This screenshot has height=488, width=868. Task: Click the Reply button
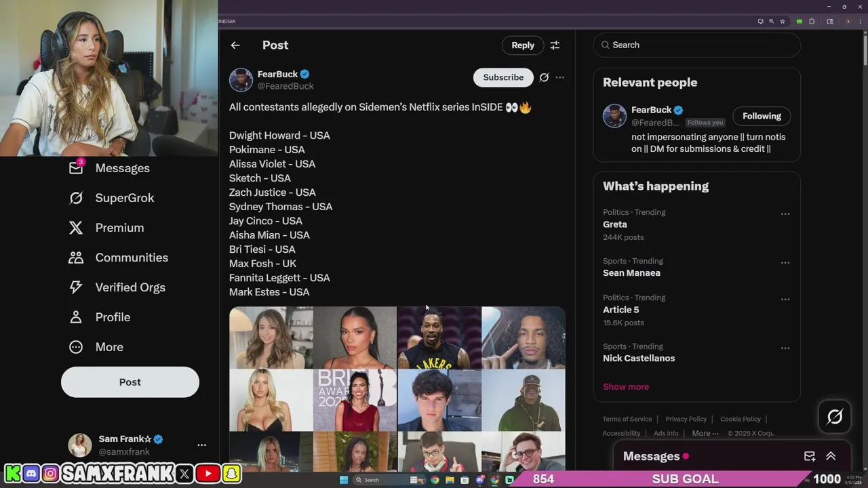click(523, 45)
